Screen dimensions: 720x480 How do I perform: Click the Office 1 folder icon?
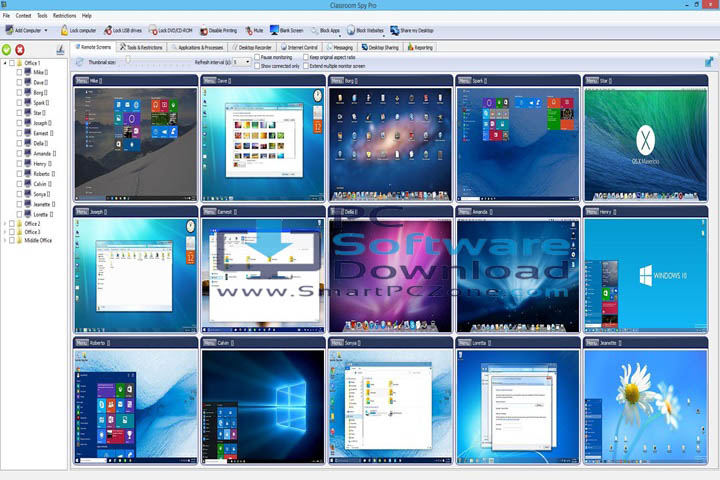coord(20,63)
